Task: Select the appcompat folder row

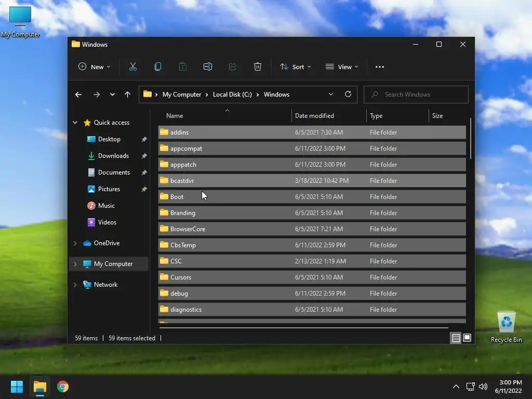Action: 312,148
